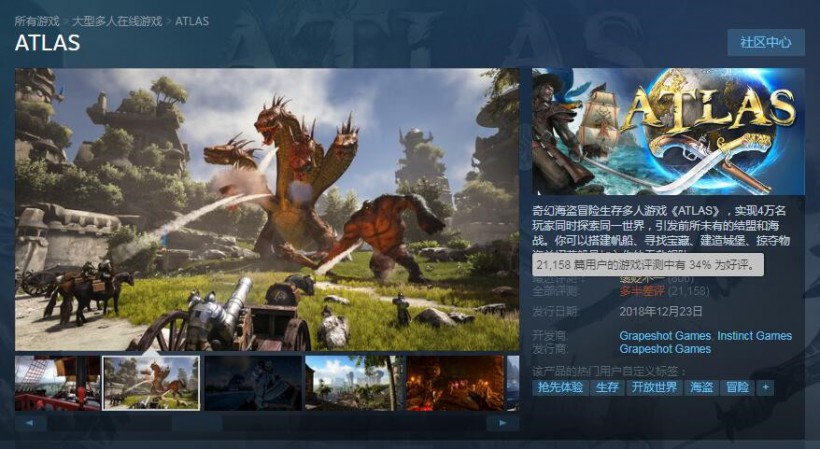Click the 海盗 tag
This screenshot has height=449, width=820.
click(702, 387)
